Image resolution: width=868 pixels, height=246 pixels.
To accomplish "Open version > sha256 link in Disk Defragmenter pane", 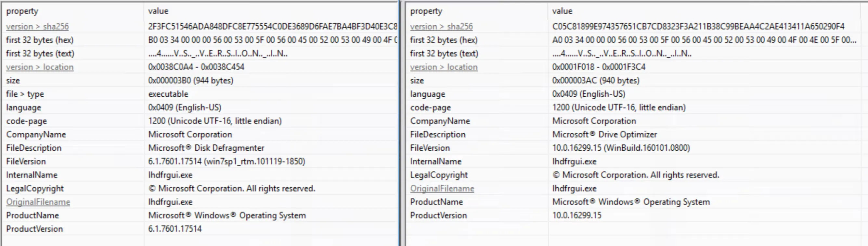I will pos(37,27).
